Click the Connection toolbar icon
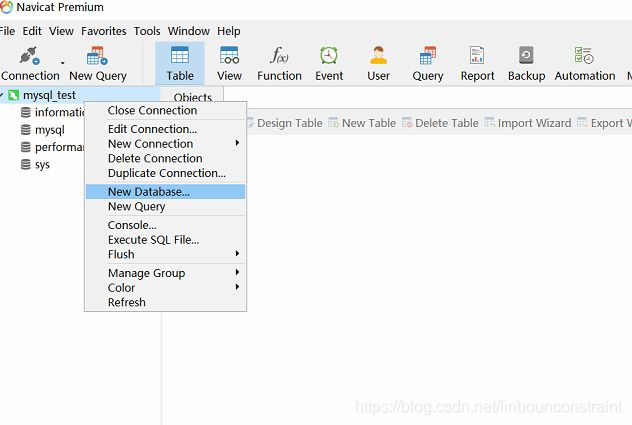 pos(30,56)
